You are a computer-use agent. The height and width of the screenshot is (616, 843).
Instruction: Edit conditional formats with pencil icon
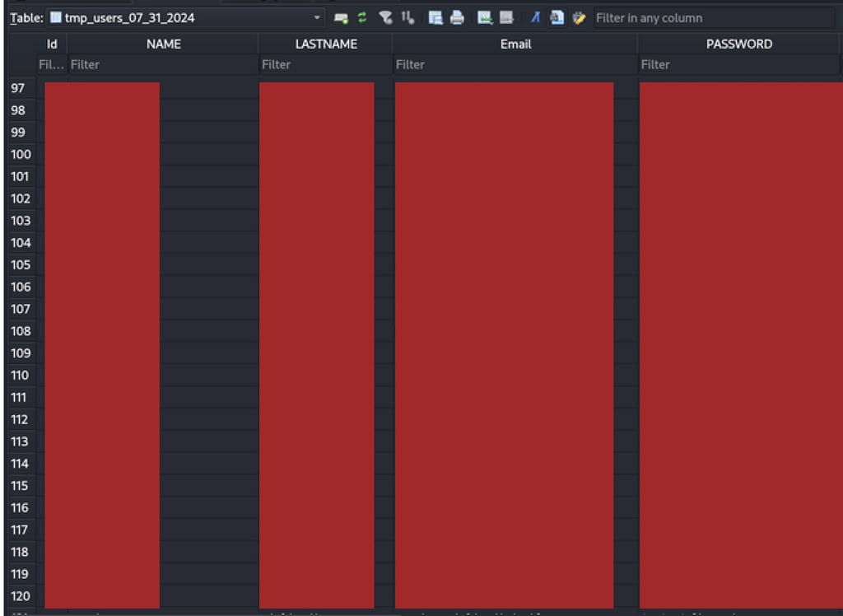tap(579, 18)
